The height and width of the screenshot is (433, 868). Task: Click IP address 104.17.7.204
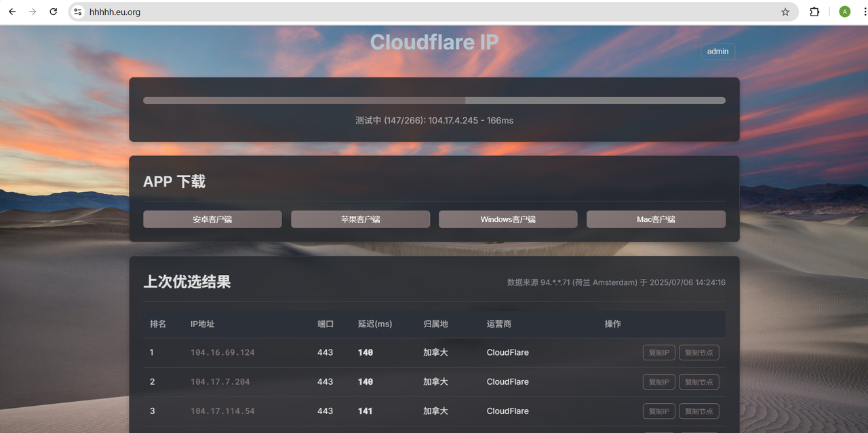click(x=220, y=382)
